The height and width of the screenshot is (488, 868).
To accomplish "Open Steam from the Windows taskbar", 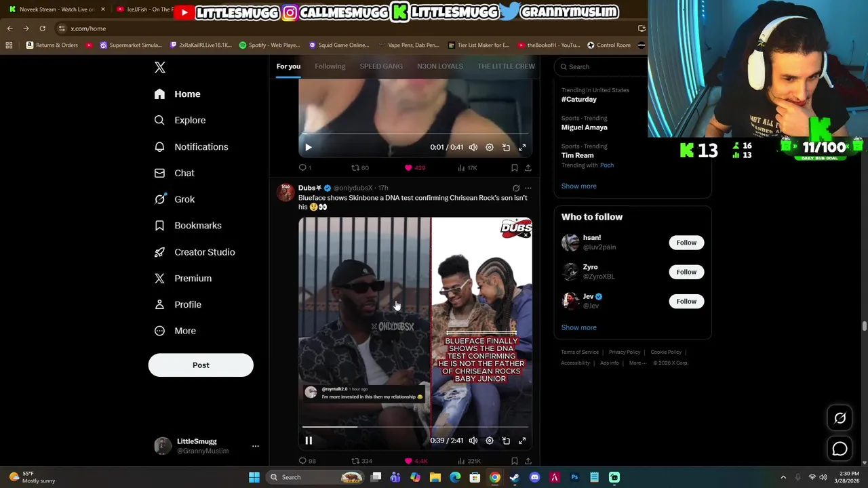I will pyautogui.click(x=515, y=477).
